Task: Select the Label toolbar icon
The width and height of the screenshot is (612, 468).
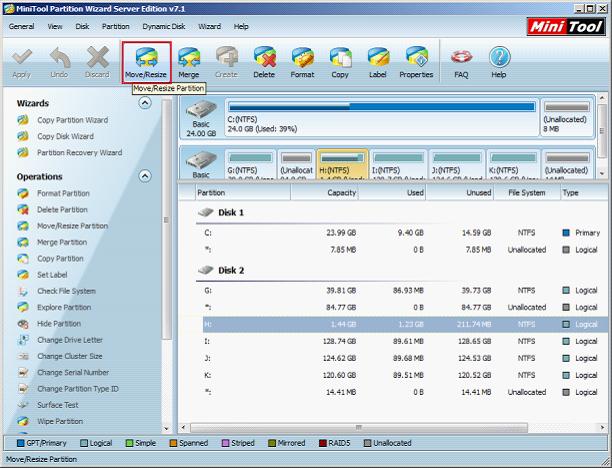Action: 378,62
